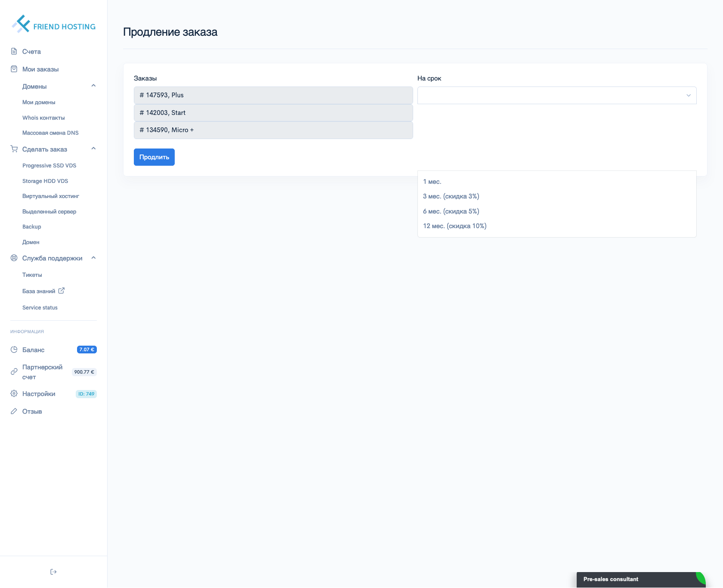Viewport: 723px width, 588px height.
Task: Open the Pre-sales consultant chat bar
Action: [x=641, y=579]
